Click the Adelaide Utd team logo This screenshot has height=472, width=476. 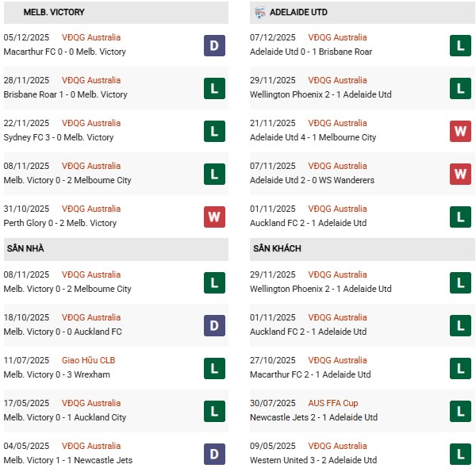(x=260, y=13)
